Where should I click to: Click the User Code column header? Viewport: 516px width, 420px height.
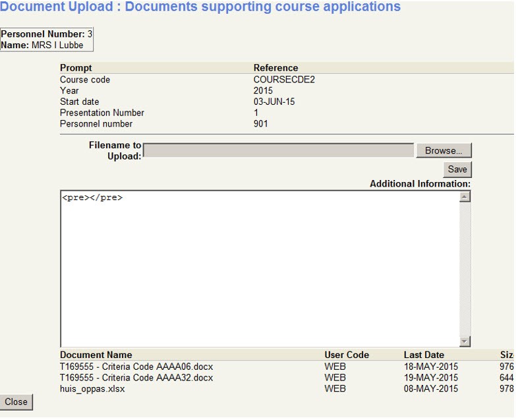pyautogui.click(x=347, y=355)
